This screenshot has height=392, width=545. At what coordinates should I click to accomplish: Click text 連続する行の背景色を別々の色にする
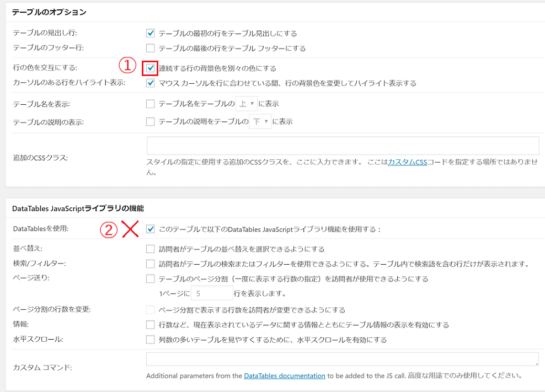[x=217, y=68]
